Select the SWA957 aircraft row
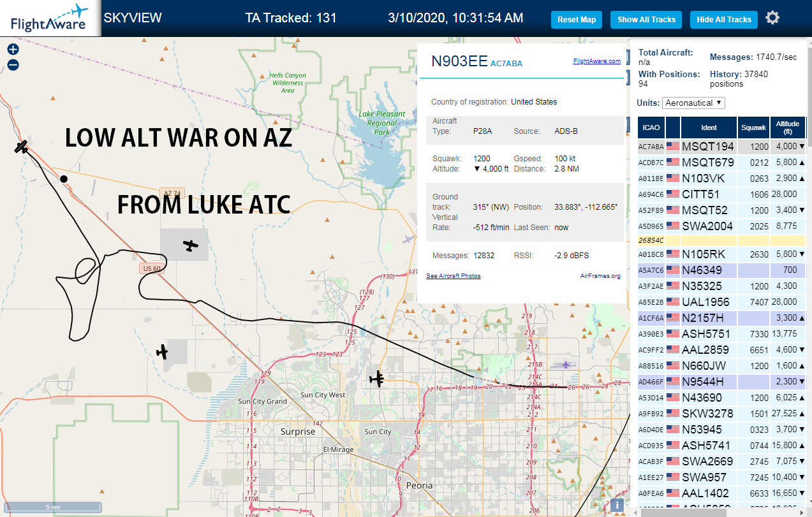Screen dimensions: 812x517 pos(721,477)
